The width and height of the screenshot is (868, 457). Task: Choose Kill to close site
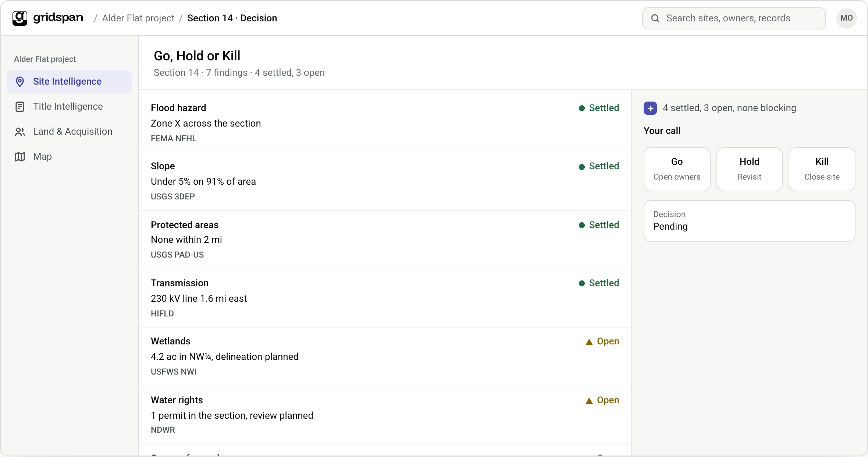tap(822, 169)
